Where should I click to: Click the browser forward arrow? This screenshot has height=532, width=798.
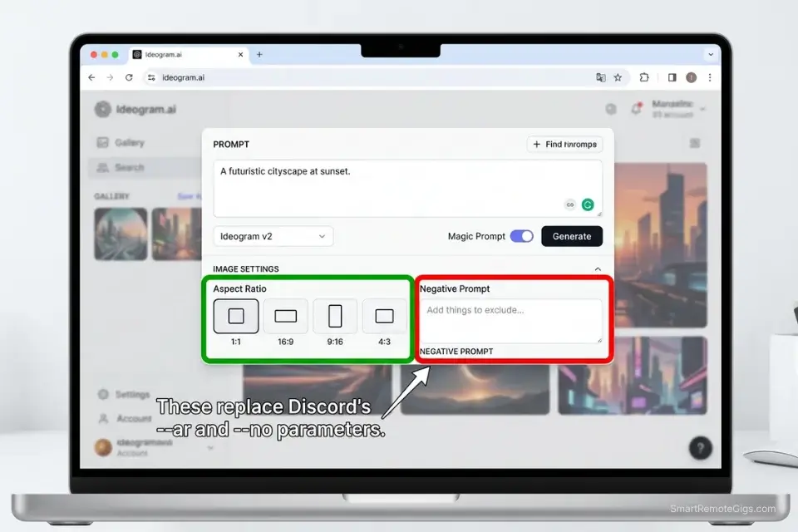110,77
